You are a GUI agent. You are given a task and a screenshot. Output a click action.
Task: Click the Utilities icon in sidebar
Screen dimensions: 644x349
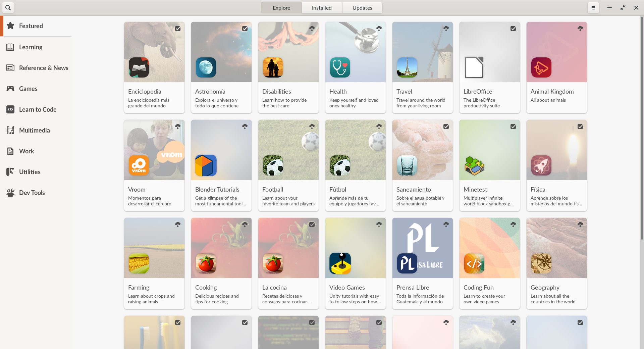pos(10,172)
